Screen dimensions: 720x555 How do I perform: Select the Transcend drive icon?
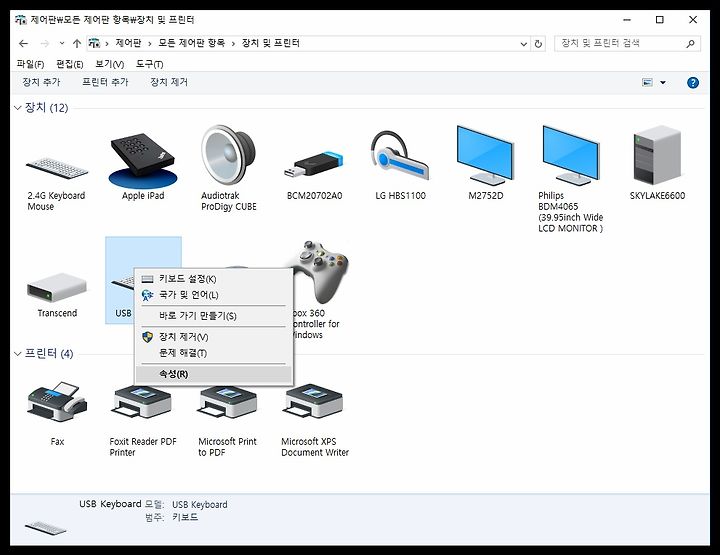pyautogui.click(x=56, y=287)
